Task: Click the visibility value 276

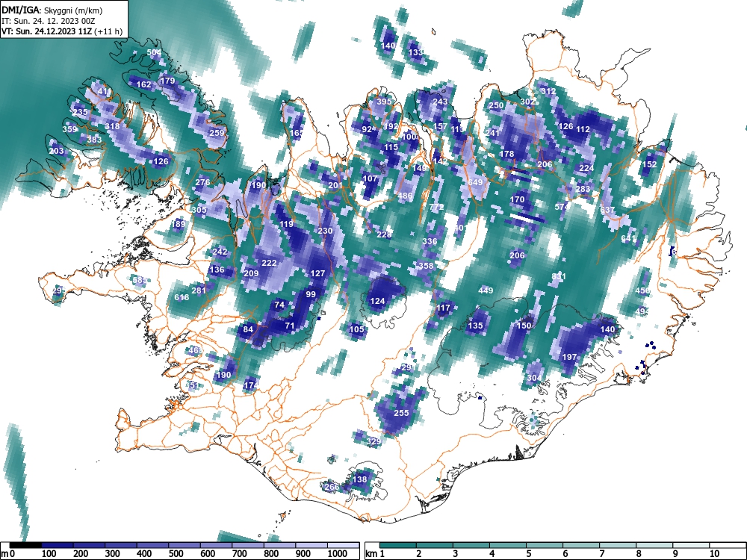Action: pos(202,182)
